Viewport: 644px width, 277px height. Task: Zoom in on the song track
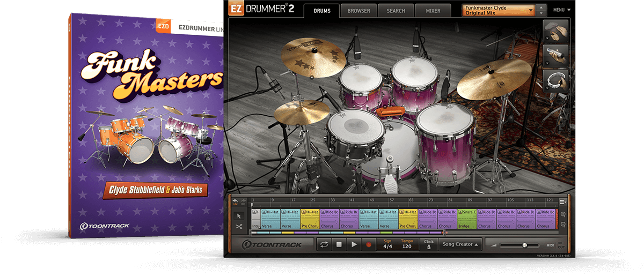coord(563,214)
